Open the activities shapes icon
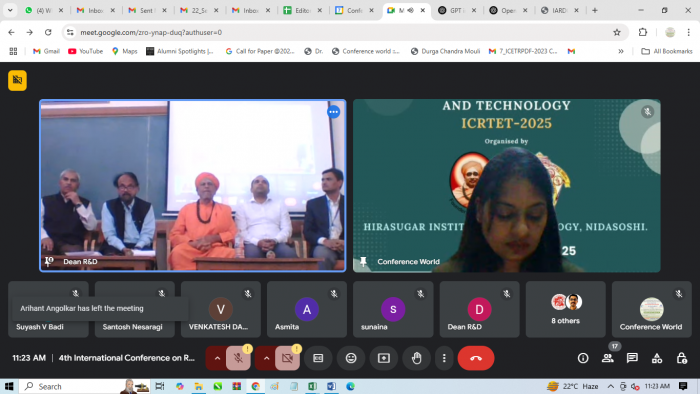The width and height of the screenshot is (700, 394). click(657, 358)
